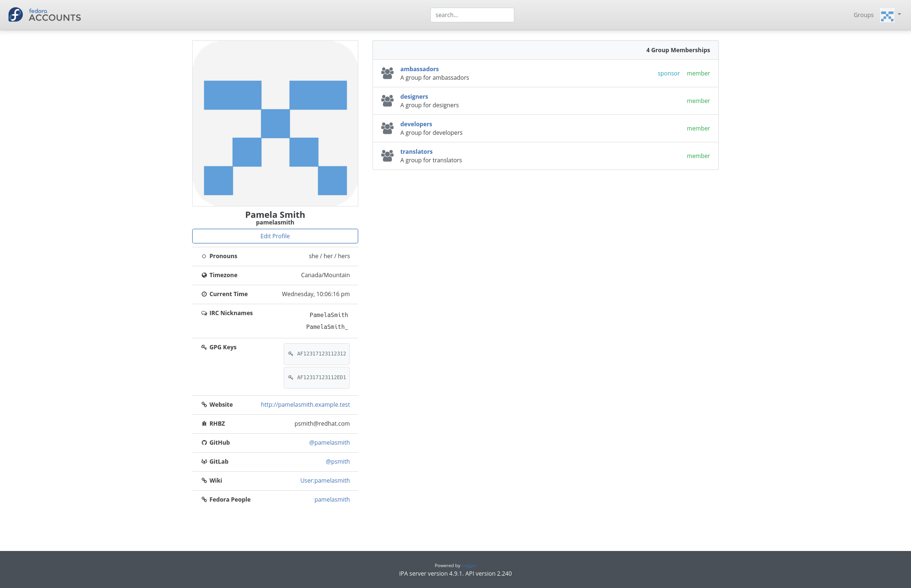The width and height of the screenshot is (911, 588).
Task: Open the @pamelasmith GitHub link
Action: [x=329, y=443]
